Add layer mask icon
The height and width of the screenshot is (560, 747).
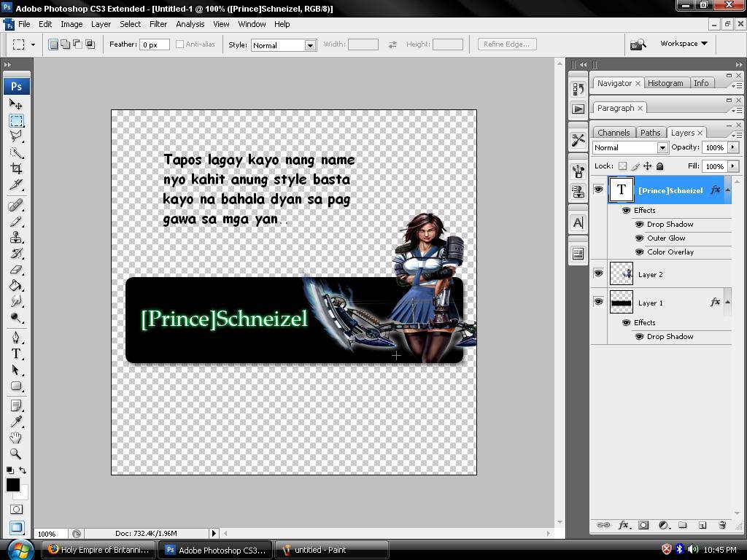pyautogui.click(x=643, y=525)
